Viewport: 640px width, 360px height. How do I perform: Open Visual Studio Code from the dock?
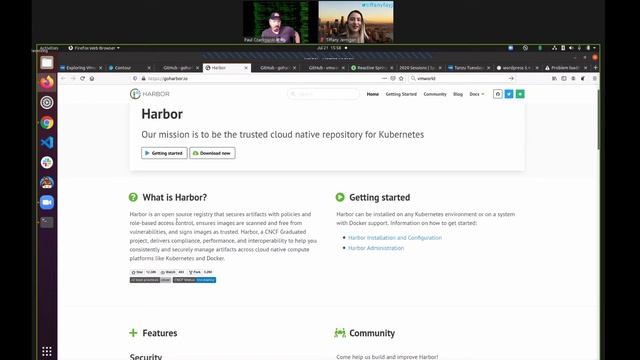pos(47,142)
